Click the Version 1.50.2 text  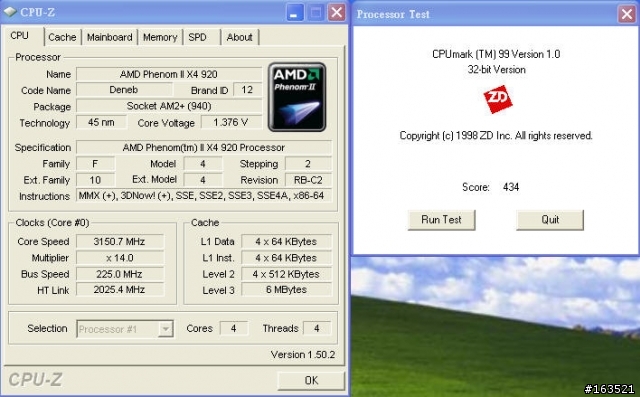point(302,355)
